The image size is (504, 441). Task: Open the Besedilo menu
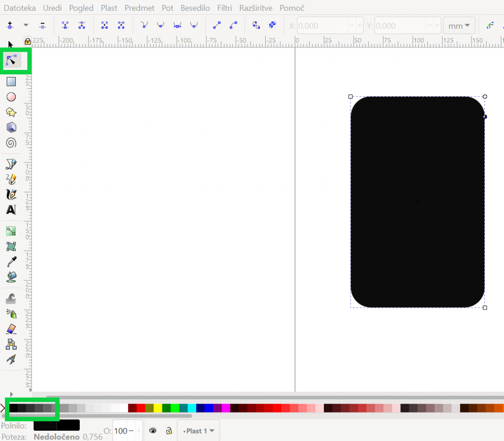(195, 8)
